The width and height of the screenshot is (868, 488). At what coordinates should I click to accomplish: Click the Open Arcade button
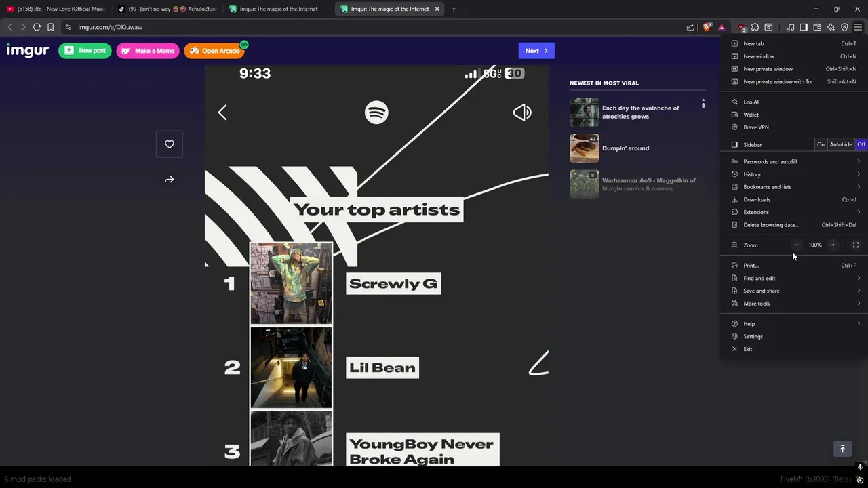pos(214,51)
